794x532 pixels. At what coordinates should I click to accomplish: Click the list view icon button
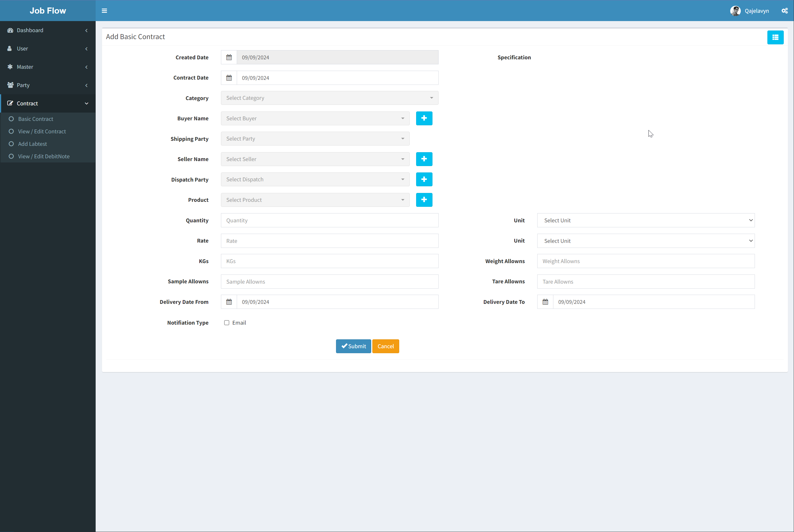(x=775, y=37)
